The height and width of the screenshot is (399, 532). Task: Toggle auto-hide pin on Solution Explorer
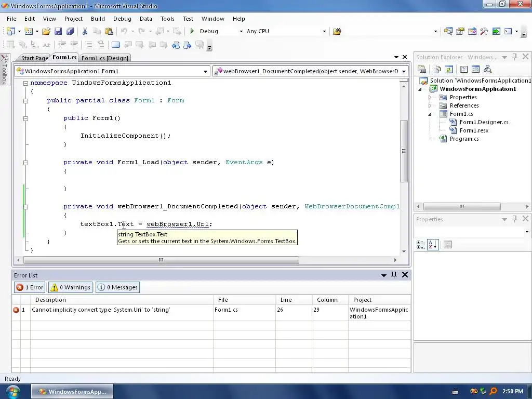click(515, 57)
